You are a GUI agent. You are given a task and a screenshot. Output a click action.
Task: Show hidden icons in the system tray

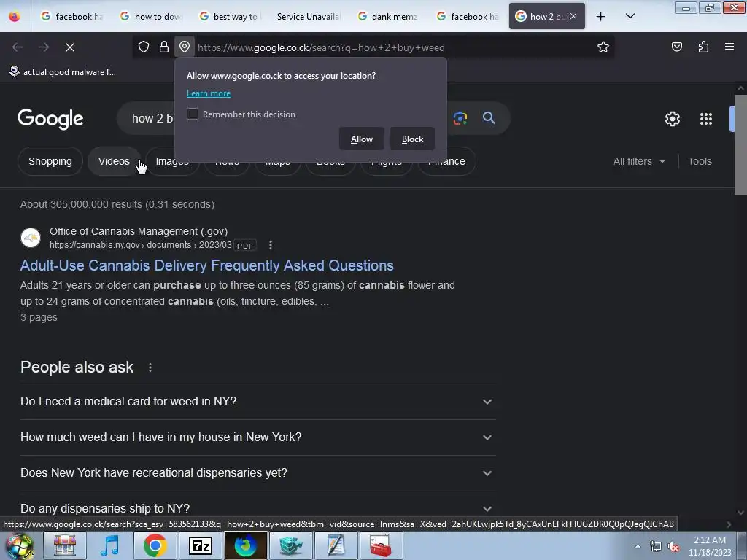(x=638, y=547)
